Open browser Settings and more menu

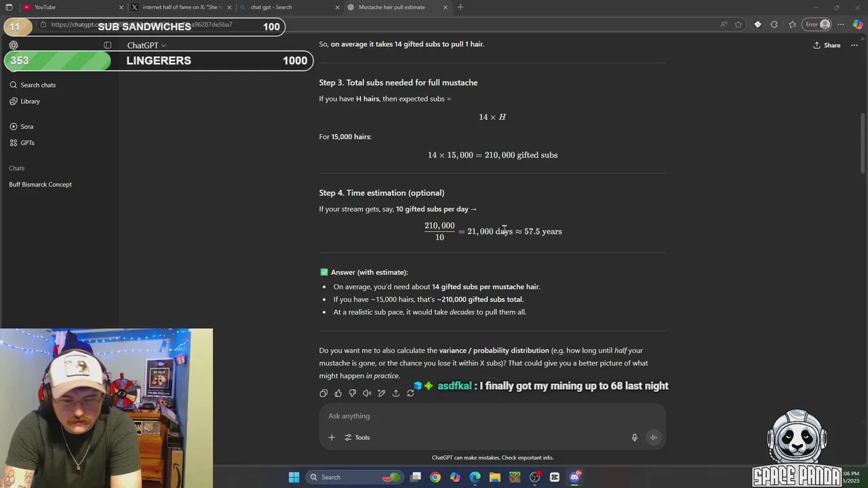[x=841, y=24]
